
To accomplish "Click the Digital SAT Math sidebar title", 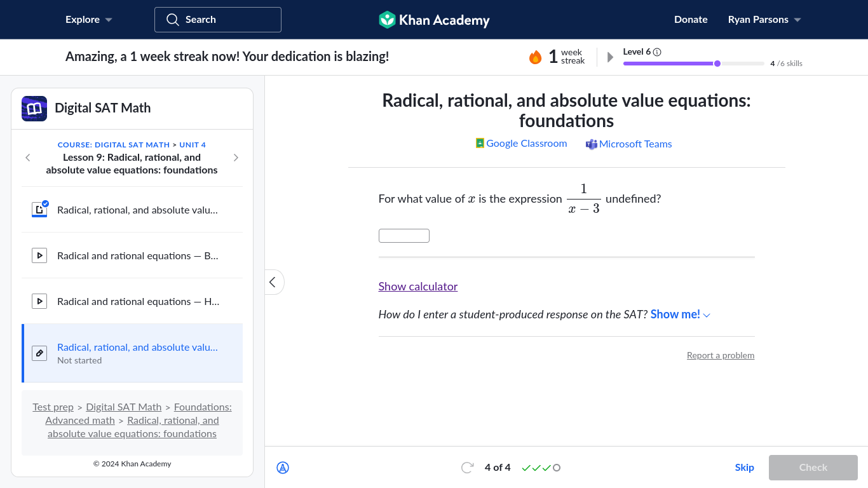I will click(x=103, y=108).
